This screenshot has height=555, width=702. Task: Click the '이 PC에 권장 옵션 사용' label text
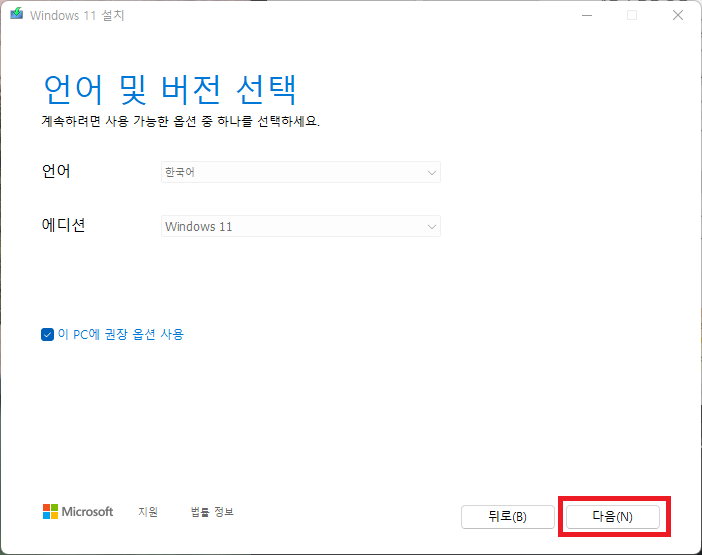pos(121,334)
